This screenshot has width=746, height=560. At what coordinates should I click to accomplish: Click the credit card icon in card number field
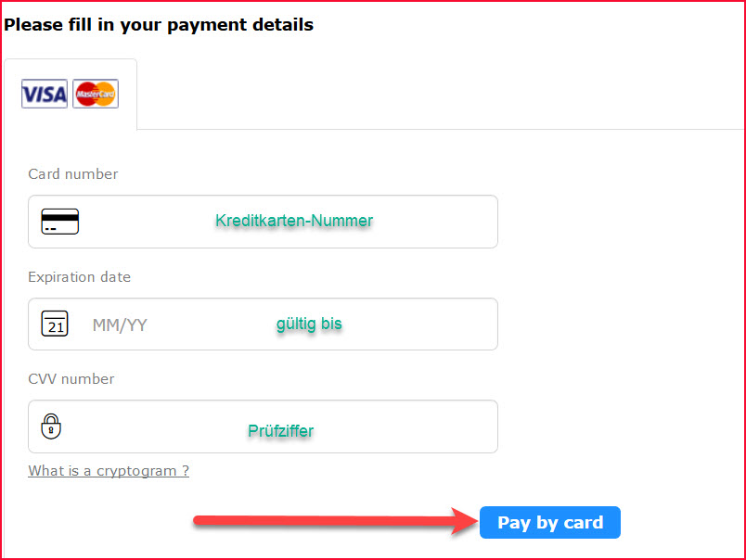(x=60, y=222)
